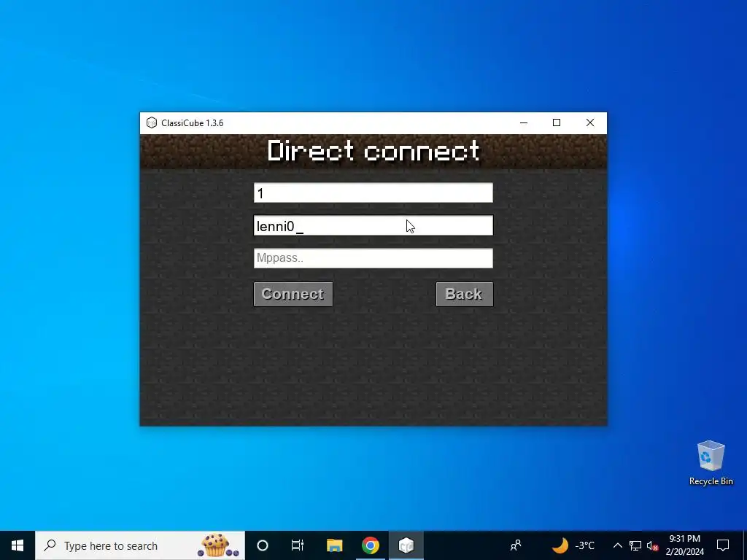The height and width of the screenshot is (560, 747).
Task: Select the ClassiCube taskbar icon
Action: click(x=406, y=545)
